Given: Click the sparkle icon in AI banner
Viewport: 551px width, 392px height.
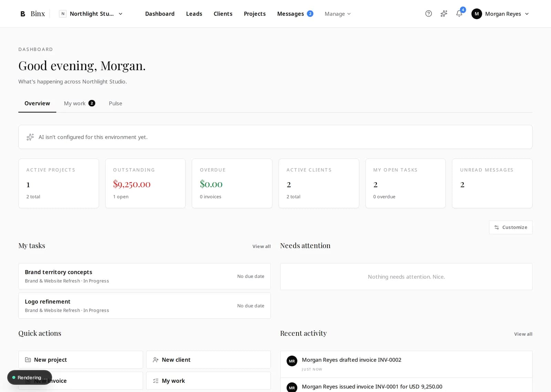Looking at the screenshot, I should [x=30, y=137].
